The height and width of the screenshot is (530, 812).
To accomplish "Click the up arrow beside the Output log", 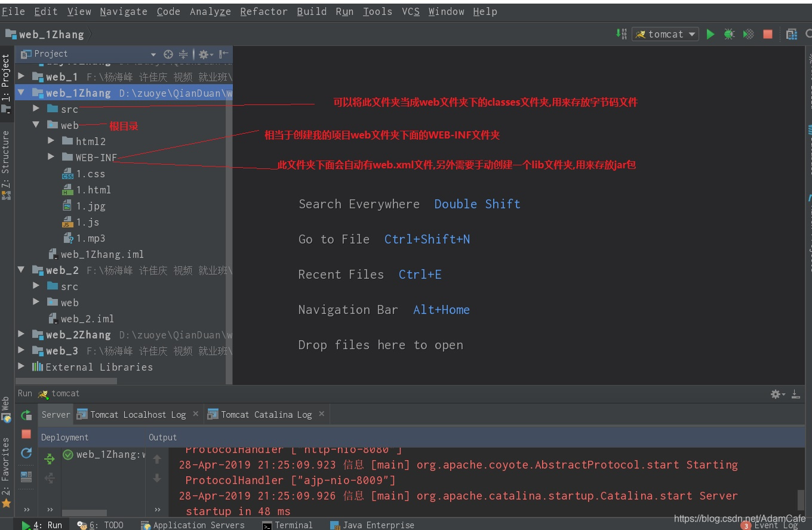I will 157,459.
